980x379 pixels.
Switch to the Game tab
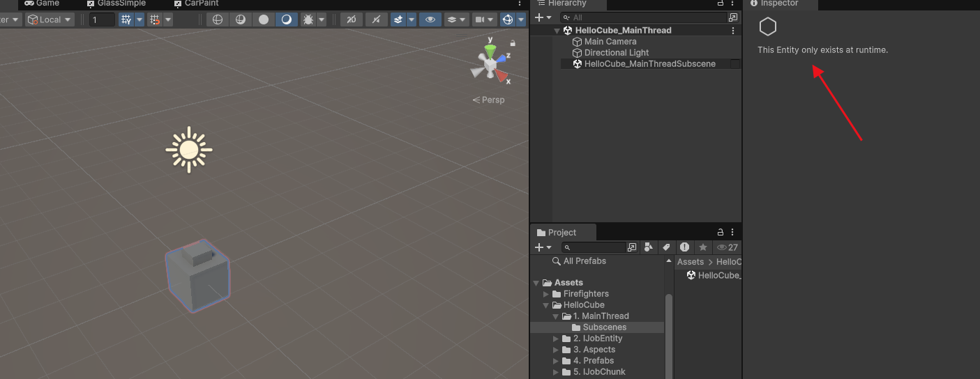[42, 3]
